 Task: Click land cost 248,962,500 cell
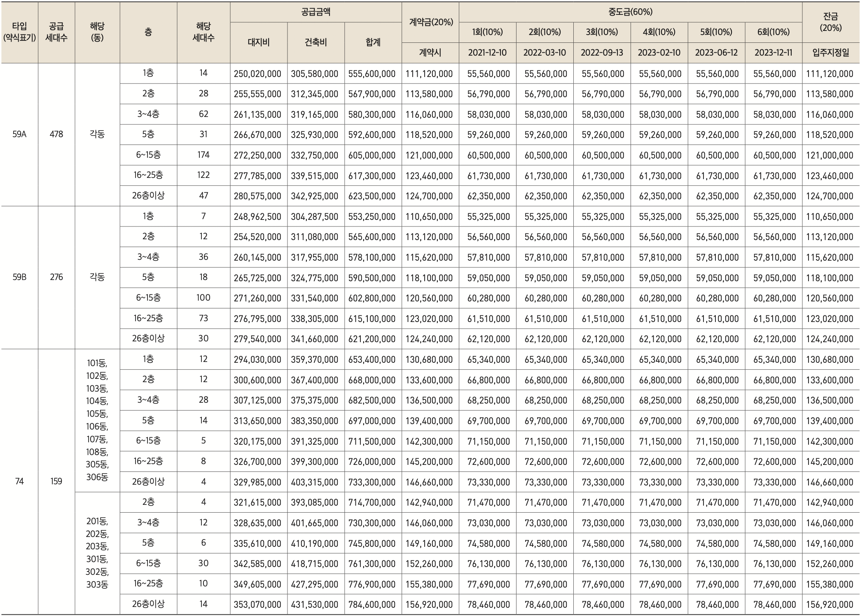[257, 217]
